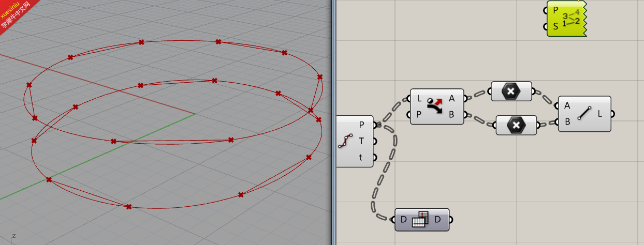Click output A of Dispatch component
Image resolution: width=644 pixels, height=245 pixels.
452,98
